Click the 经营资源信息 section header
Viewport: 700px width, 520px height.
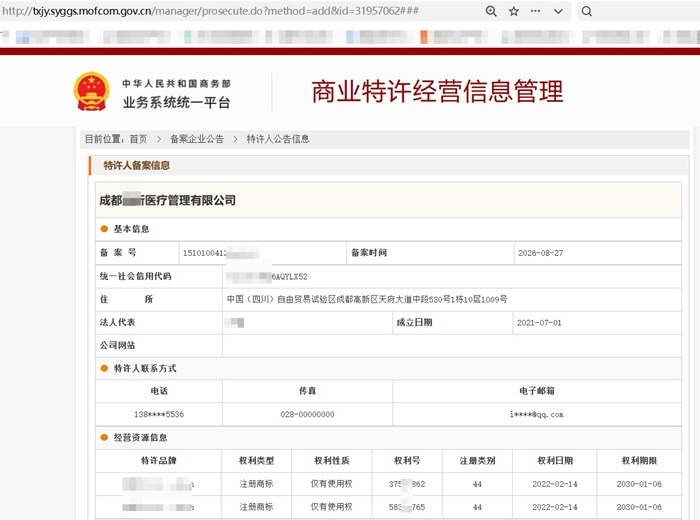point(140,437)
